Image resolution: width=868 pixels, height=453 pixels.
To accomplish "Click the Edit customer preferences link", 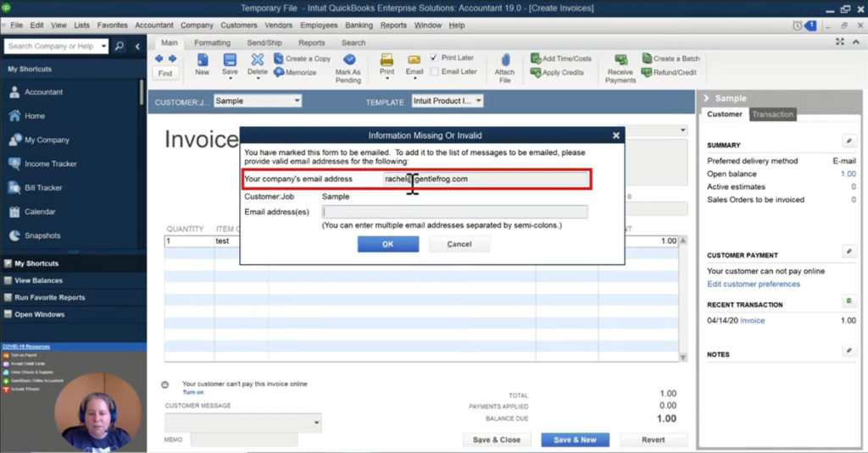I will point(754,284).
